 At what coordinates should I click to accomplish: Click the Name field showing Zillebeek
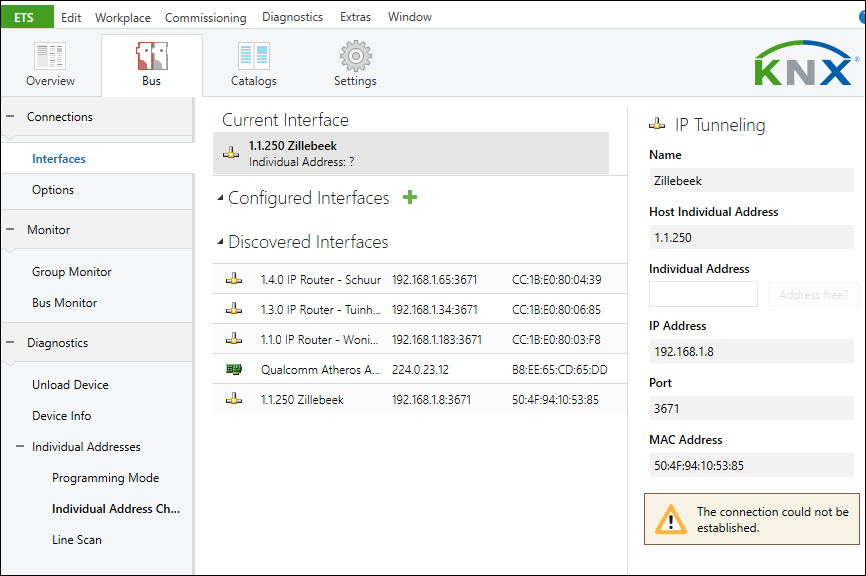(751, 181)
